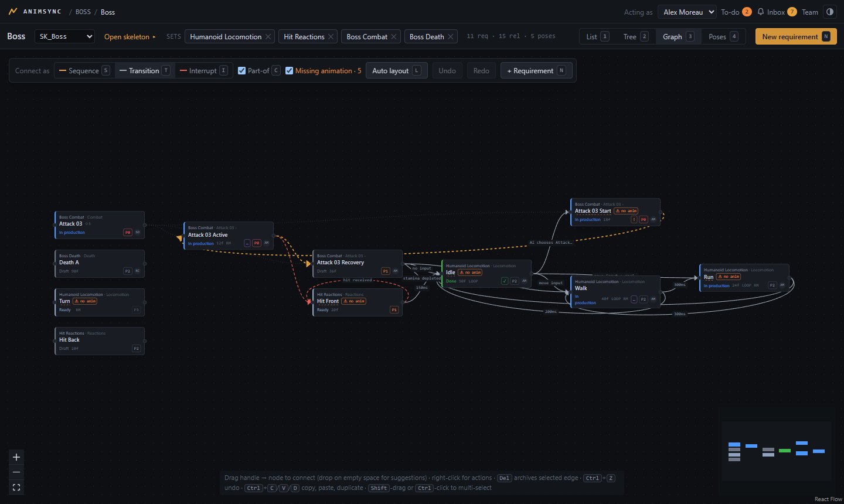Toggle the Missing animation checkbox

[x=289, y=71]
